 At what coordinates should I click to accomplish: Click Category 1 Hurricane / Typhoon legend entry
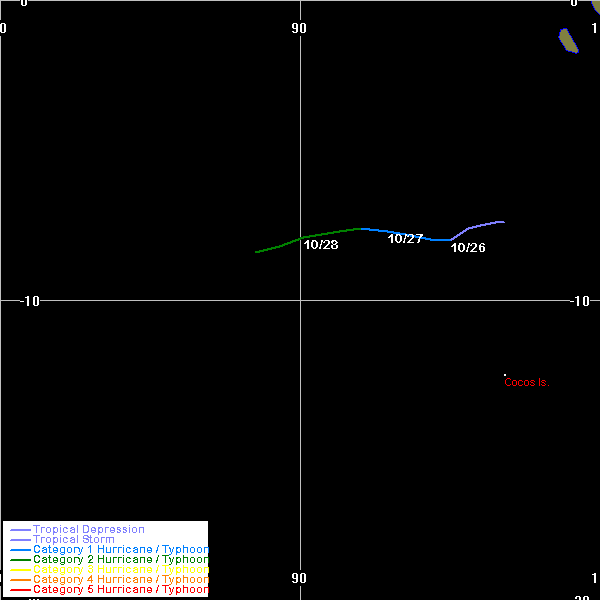[x=120, y=550]
